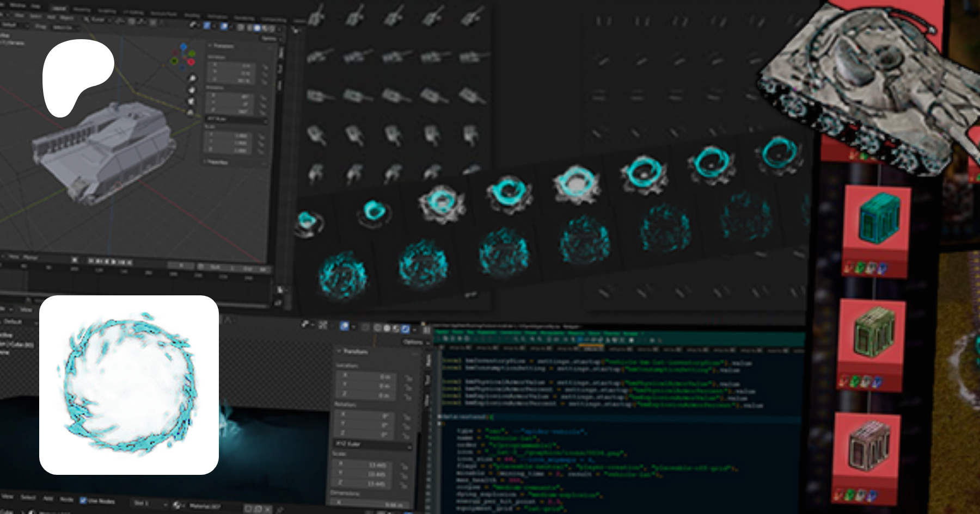Open the Node menu in the shader editor

tap(66, 499)
